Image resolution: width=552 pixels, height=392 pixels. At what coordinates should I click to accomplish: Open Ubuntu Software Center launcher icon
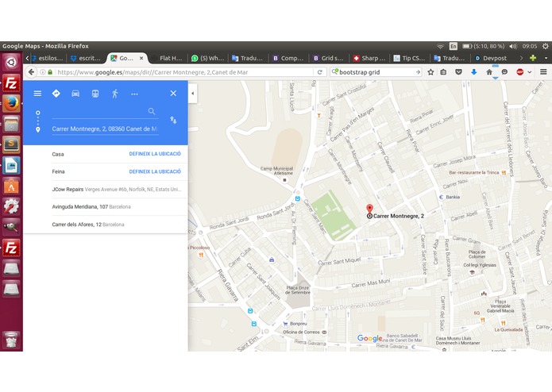11,186
